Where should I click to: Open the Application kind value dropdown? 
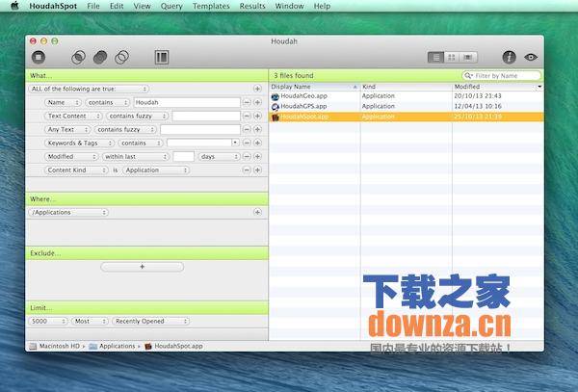155,170
